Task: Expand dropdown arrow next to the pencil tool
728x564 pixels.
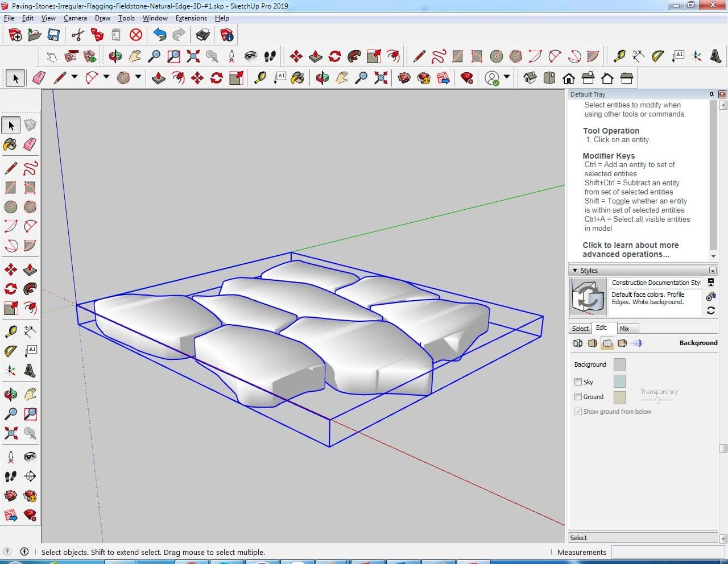Action: point(75,77)
